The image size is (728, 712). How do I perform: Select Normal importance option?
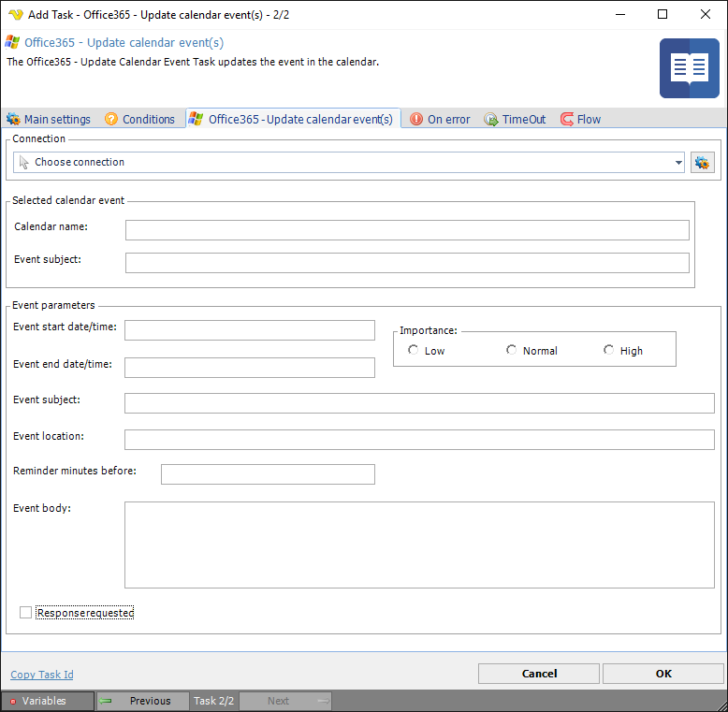click(x=511, y=351)
